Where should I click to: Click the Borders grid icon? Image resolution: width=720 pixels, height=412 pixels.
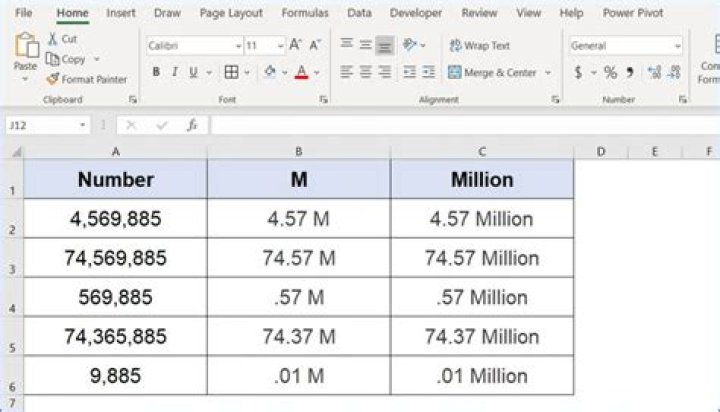pyautogui.click(x=231, y=72)
